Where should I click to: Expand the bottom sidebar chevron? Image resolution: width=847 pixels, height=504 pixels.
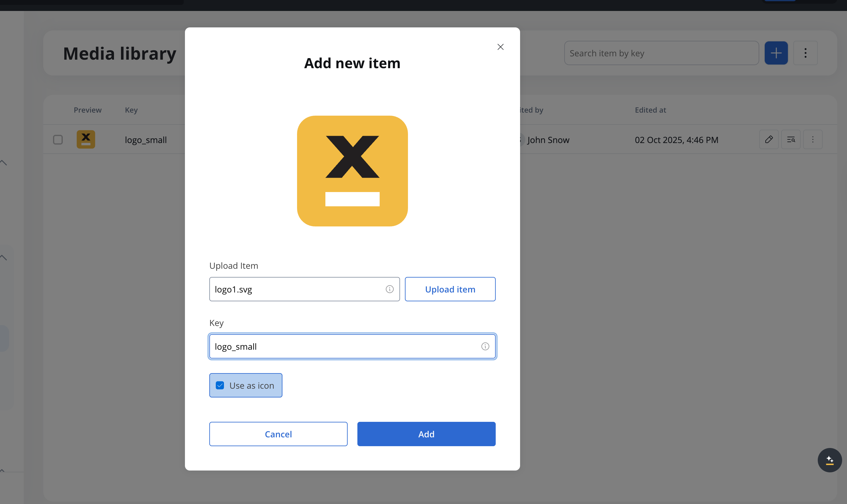click(x=2, y=471)
